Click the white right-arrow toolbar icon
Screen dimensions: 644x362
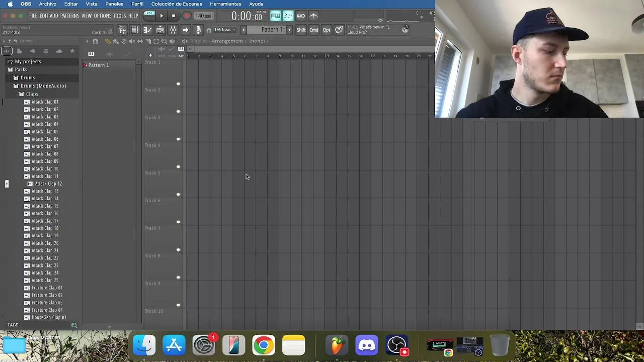pyautogui.click(x=185, y=30)
